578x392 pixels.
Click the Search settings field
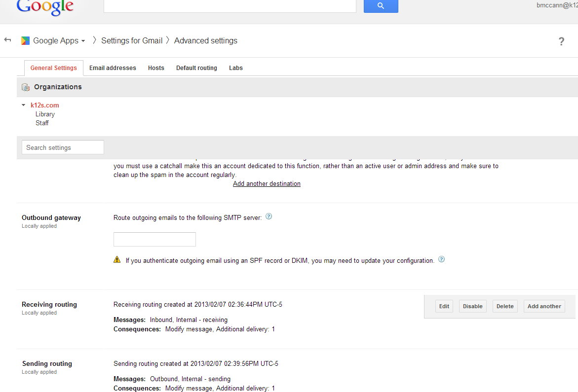click(x=63, y=147)
